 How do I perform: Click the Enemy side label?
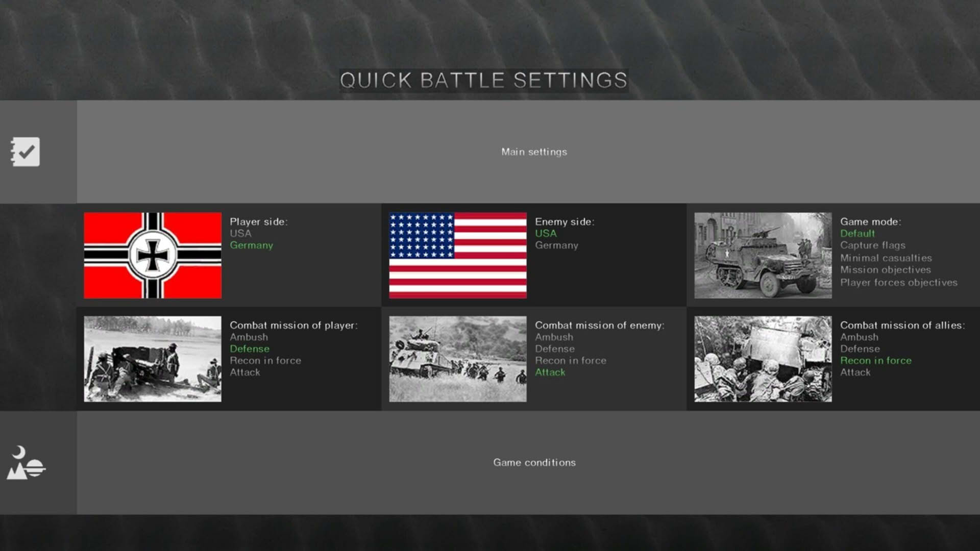coord(565,221)
